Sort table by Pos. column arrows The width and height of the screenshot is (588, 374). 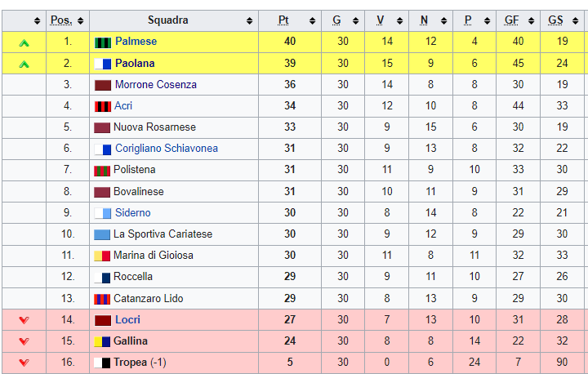point(81,21)
